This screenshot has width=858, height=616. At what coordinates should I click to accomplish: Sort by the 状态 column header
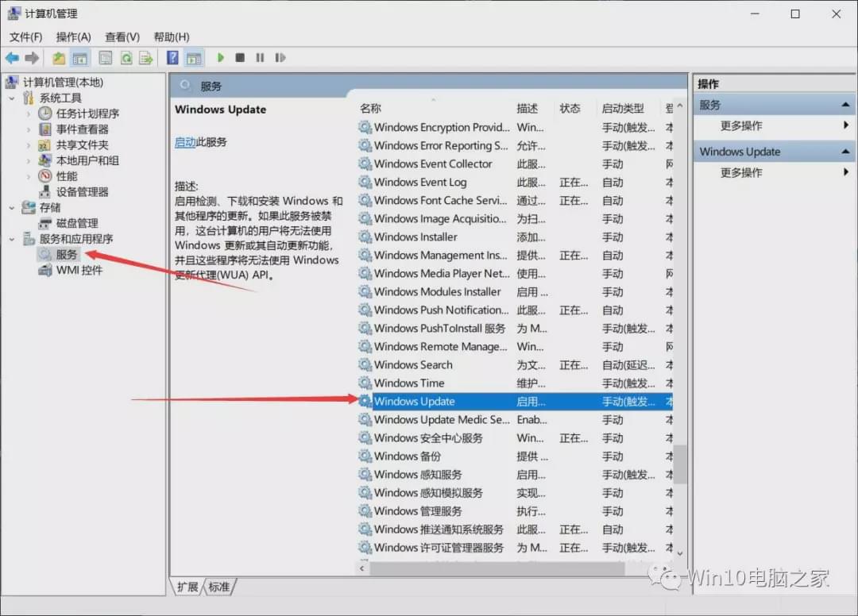pyautogui.click(x=570, y=108)
